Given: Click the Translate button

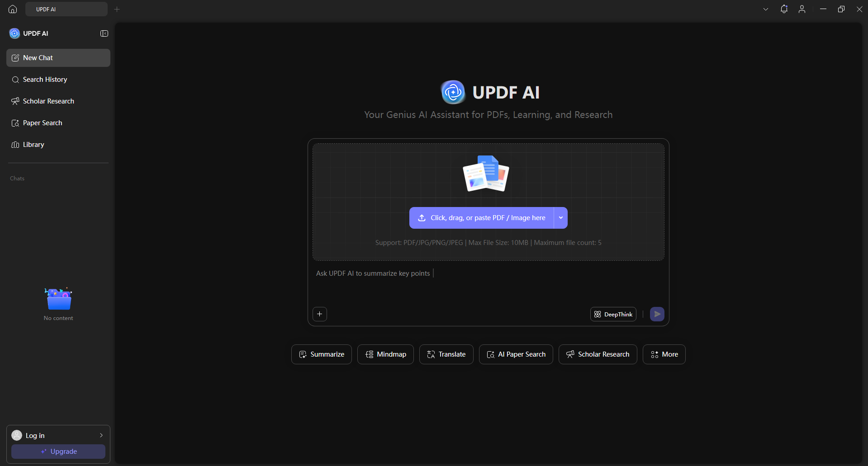Looking at the screenshot, I should pos(446,354).
